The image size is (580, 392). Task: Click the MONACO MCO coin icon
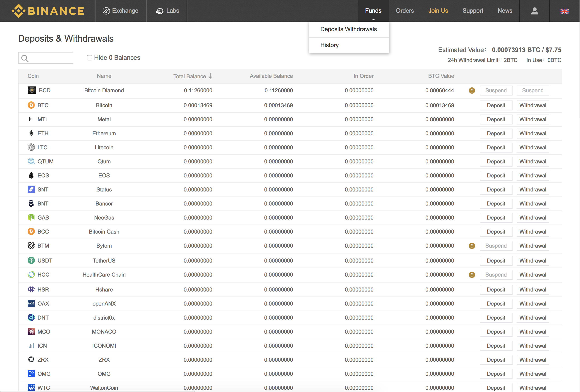[x=31, y=331]
